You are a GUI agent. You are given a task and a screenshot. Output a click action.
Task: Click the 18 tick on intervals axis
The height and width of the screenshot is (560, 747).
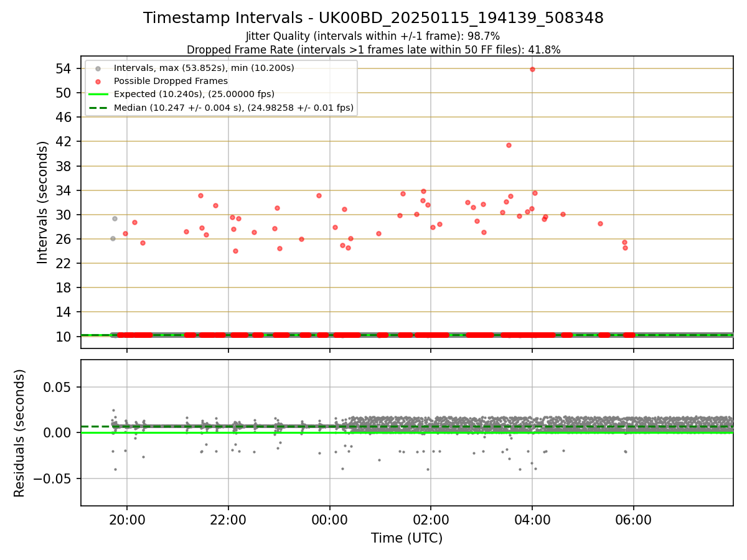65,287
